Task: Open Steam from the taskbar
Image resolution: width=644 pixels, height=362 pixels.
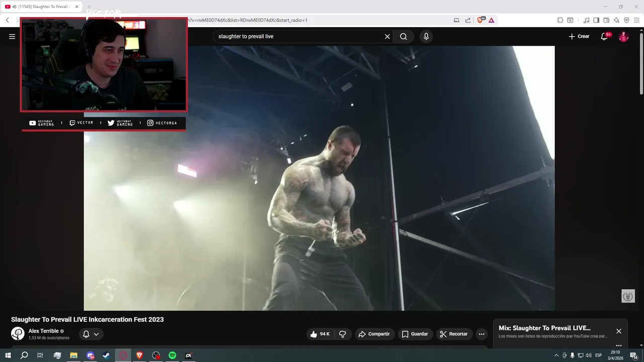Action: (106, 355)
